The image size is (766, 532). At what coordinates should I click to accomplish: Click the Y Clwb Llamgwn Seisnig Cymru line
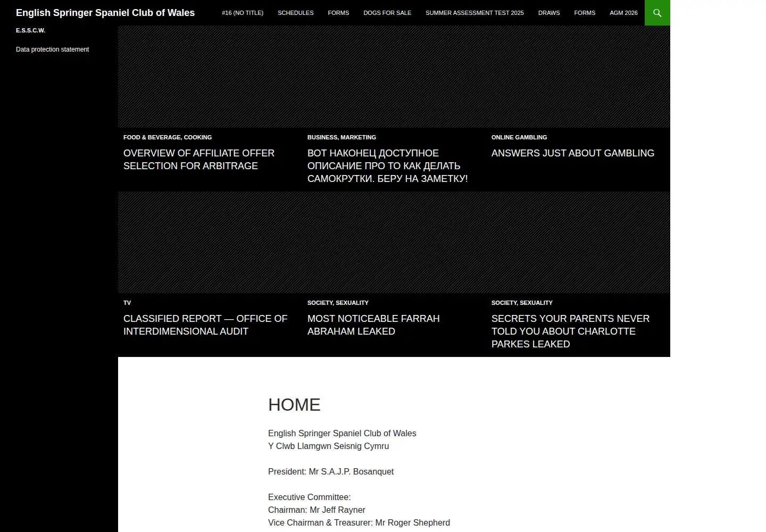coord(328,446)
